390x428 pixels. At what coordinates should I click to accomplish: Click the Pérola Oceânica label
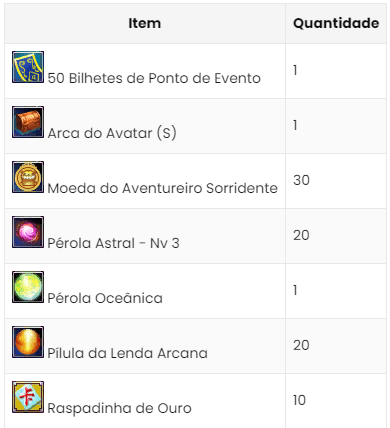pyautogui.click(x=105, y=298)
